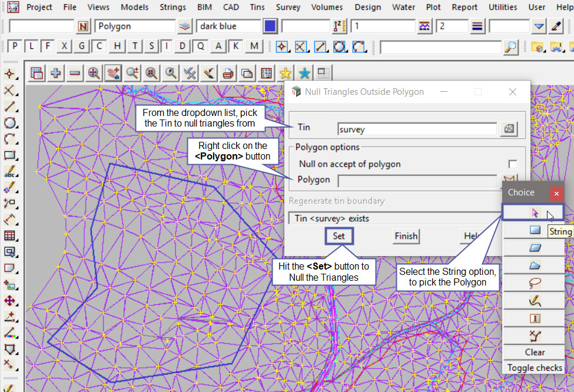This screenshot has width=574, height=392.
Task: Pick the String option in Choice panel
Action: click(x=533, y=213)
